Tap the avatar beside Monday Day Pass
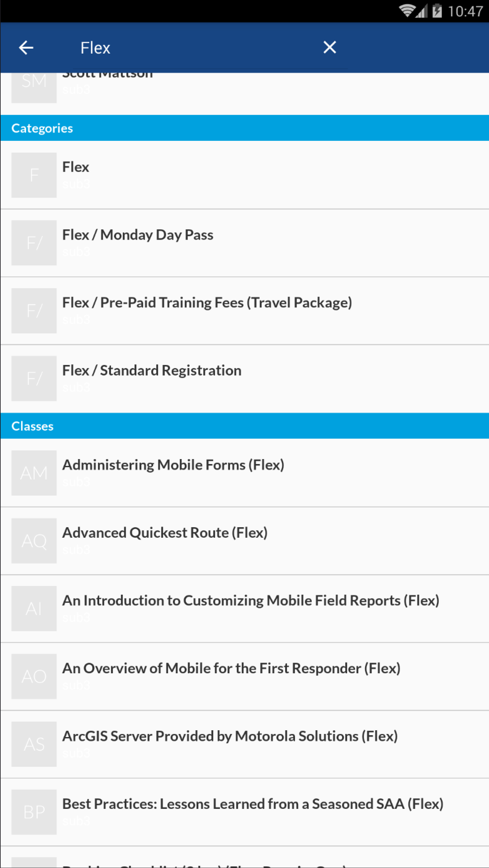 [x=34, y=243]
